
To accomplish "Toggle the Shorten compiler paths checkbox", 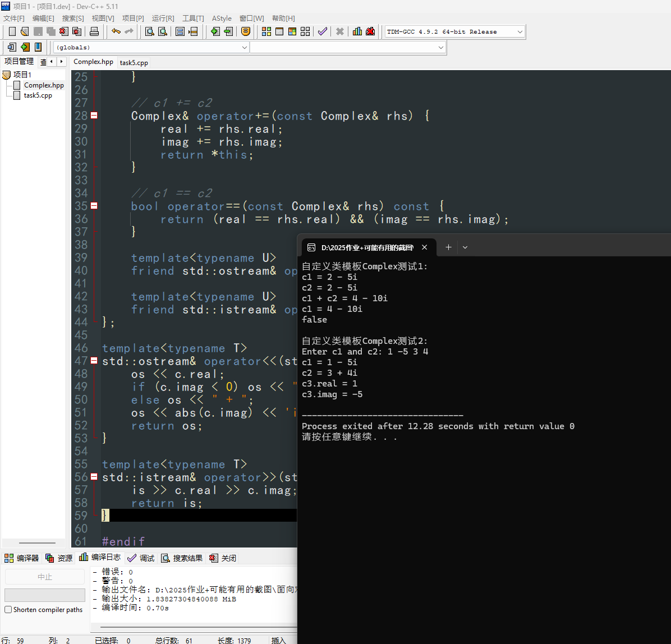I will 8,609.
